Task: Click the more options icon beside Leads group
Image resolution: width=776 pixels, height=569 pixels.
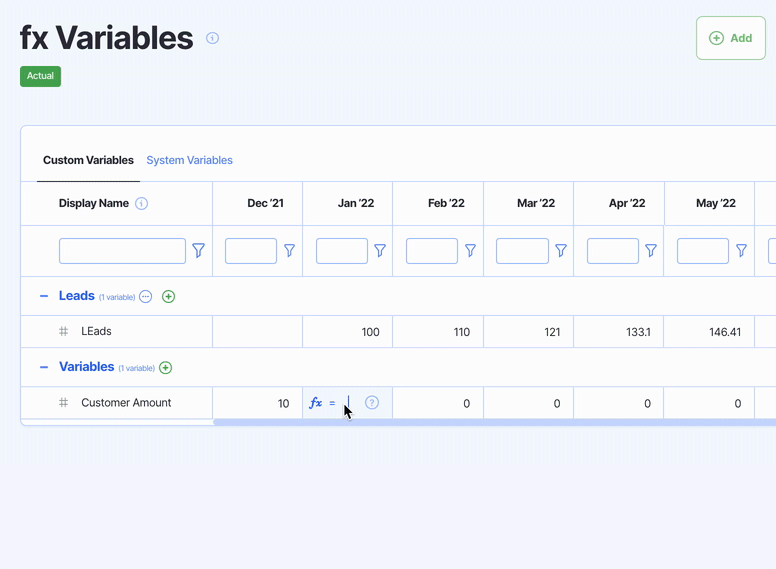Action: [x=146, y=297]
